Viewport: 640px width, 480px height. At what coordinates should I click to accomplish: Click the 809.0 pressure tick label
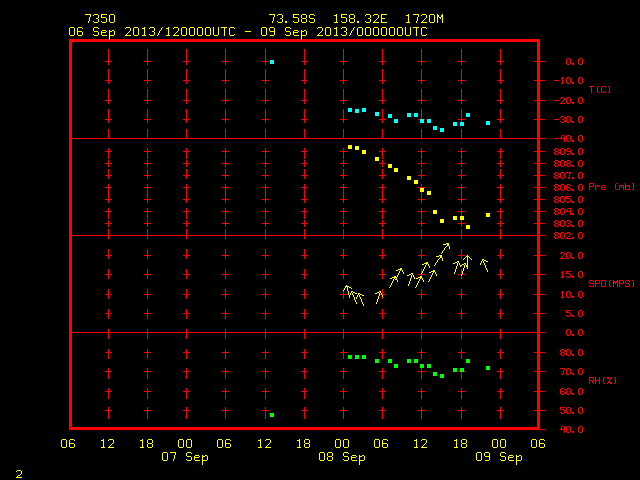point(568,152)
